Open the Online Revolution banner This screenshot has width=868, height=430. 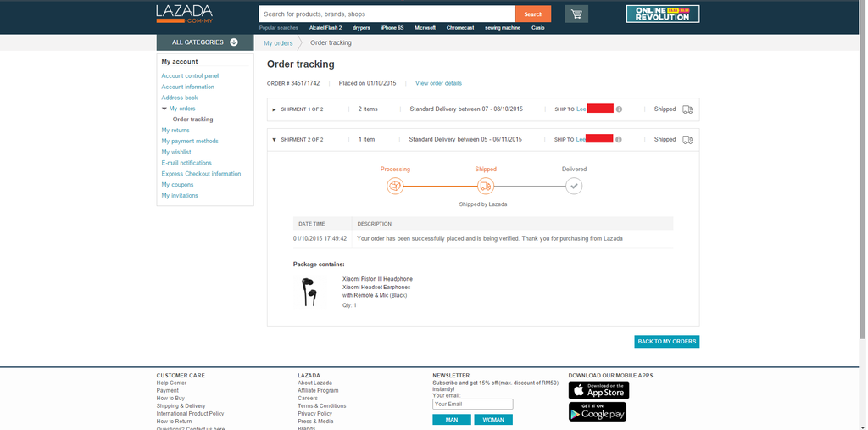[x=662, y=14]
